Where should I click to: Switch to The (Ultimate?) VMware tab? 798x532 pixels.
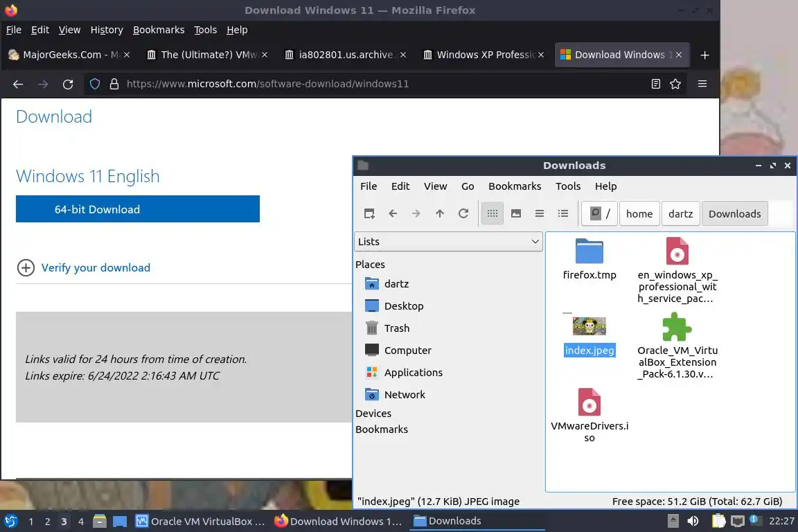(x=206, y=55)
